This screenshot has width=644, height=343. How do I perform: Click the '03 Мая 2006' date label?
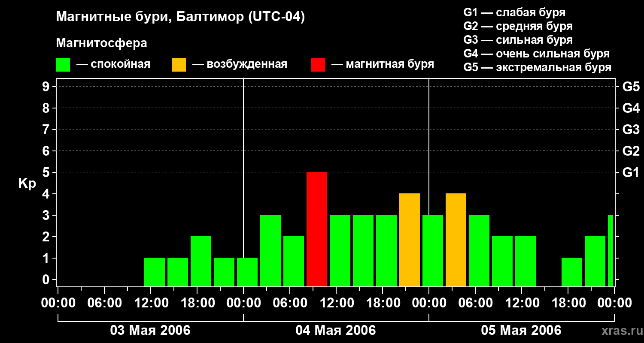pos(150,331)
